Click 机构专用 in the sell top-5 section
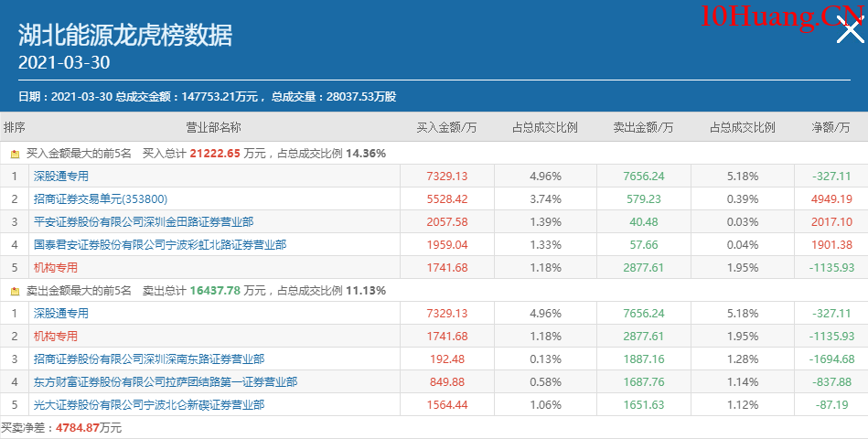Viewport: 868px width, 439px height. (56, 336)
